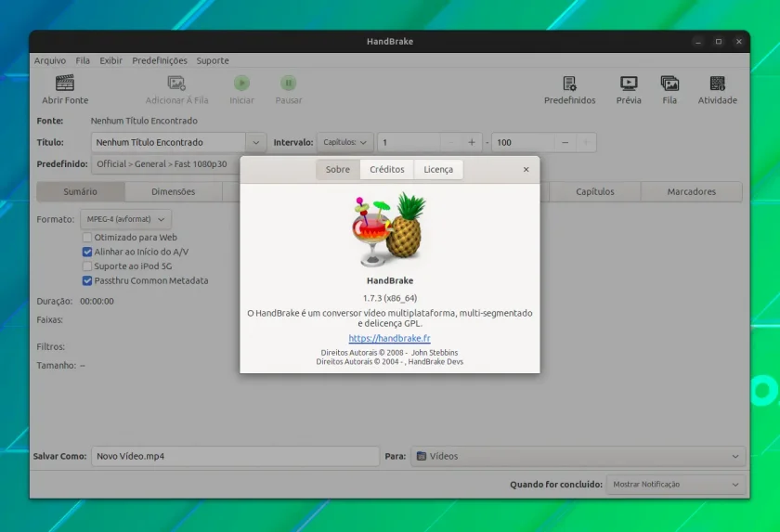Open the Prévia preview icon
The width and height of the screenshot is (780, 532).
tap(629, 83)
